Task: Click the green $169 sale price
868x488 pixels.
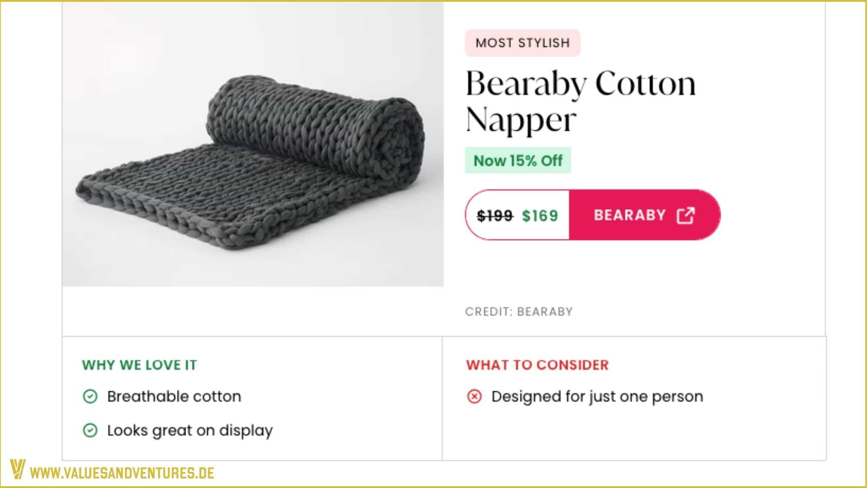Action: tap(540, 216)
